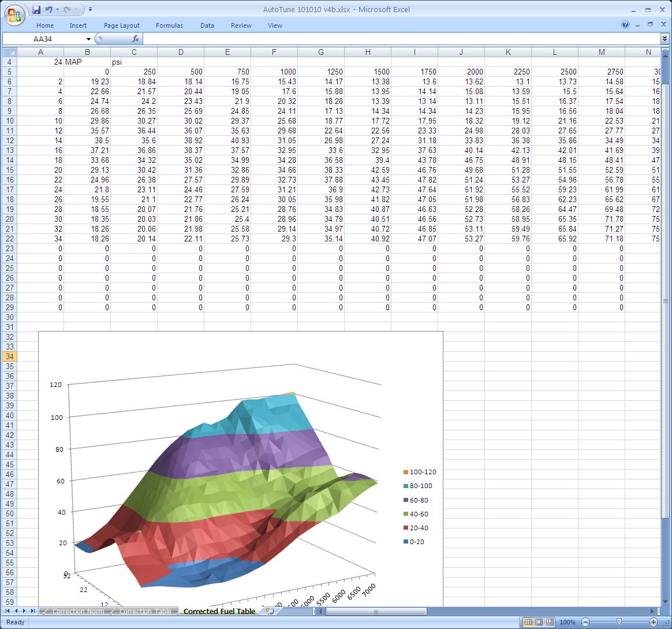This screenshot has height=629, width=672.
Task: Switch to the Correction Table sheet tab
Action: [x=145, y=611]
